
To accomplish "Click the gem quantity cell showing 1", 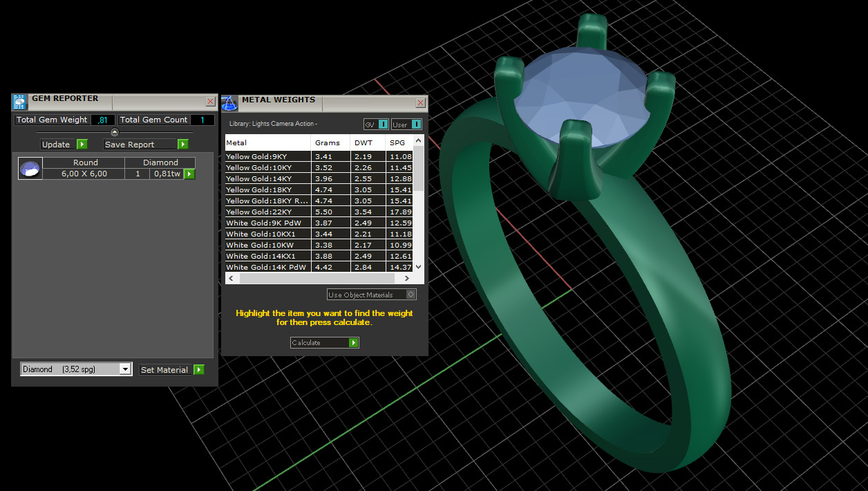I will tap(138, 174).
